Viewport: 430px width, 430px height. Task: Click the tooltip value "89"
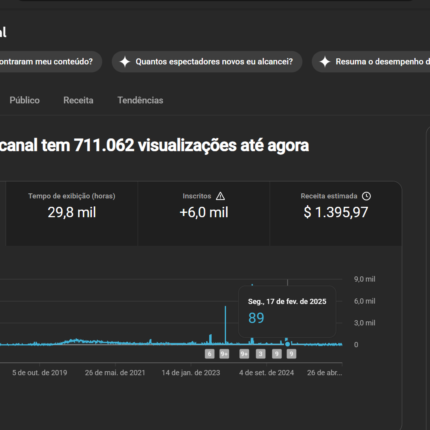click(256, 318)
